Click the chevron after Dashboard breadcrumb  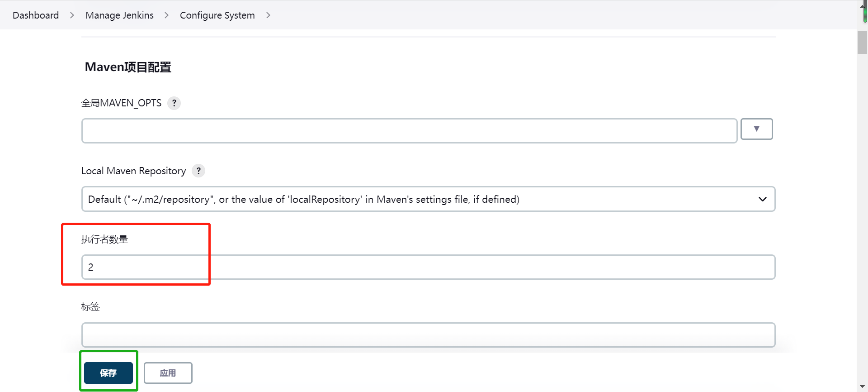(72, 15)
